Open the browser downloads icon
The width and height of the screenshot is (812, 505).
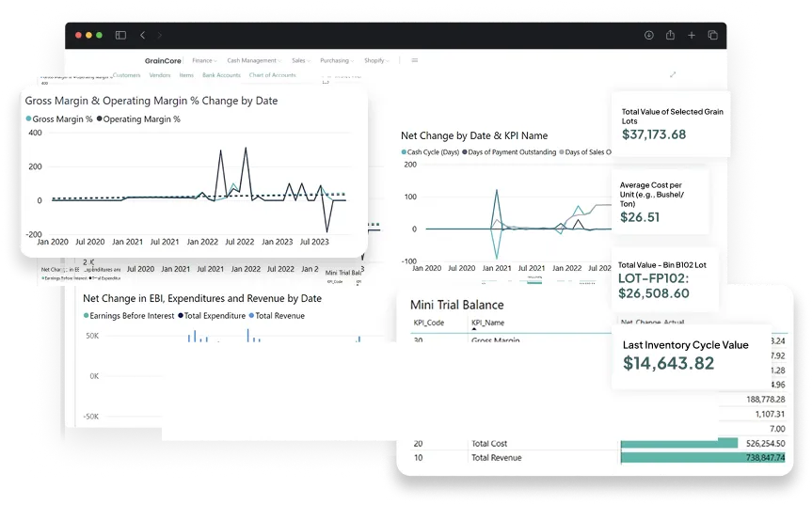(648, 35)
